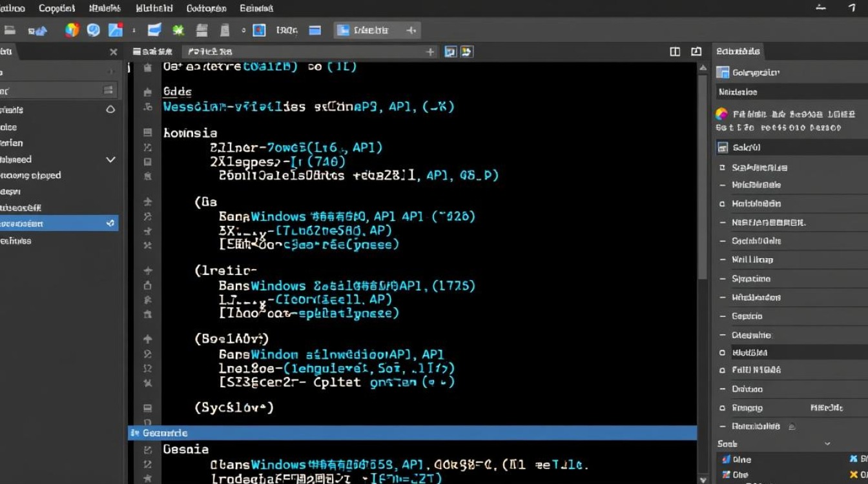Screen dimensions: 868x484
Task: Tick the highlighted row's checkbox in right panel list
Action: [723, 352]
